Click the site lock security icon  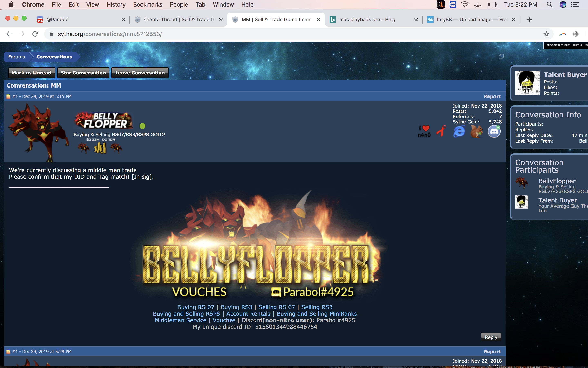coord(51,34)
